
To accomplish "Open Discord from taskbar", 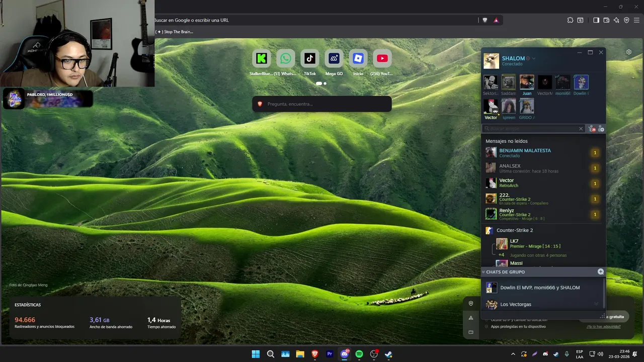I will tap(345, 354).
